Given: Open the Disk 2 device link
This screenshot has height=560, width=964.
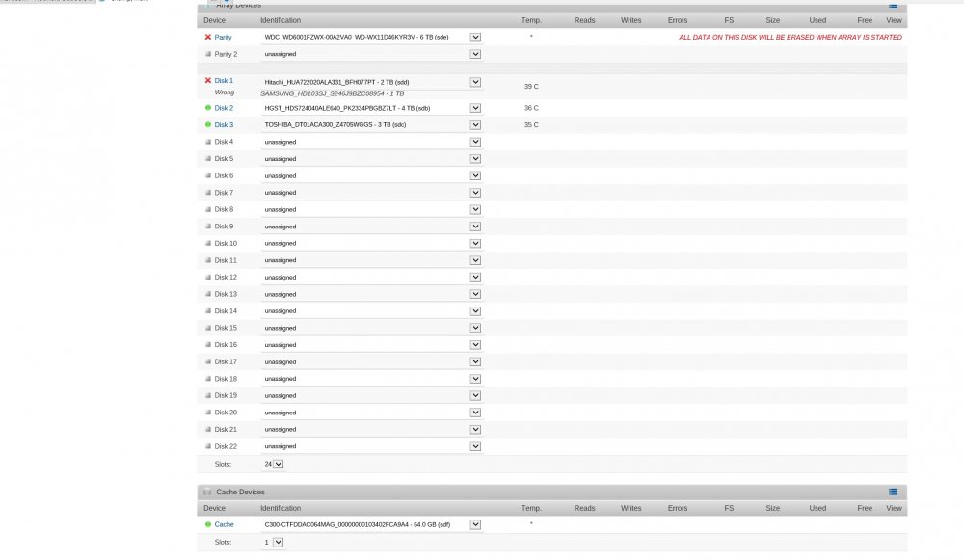Looking at the screenshot, I should coord(224,108).
